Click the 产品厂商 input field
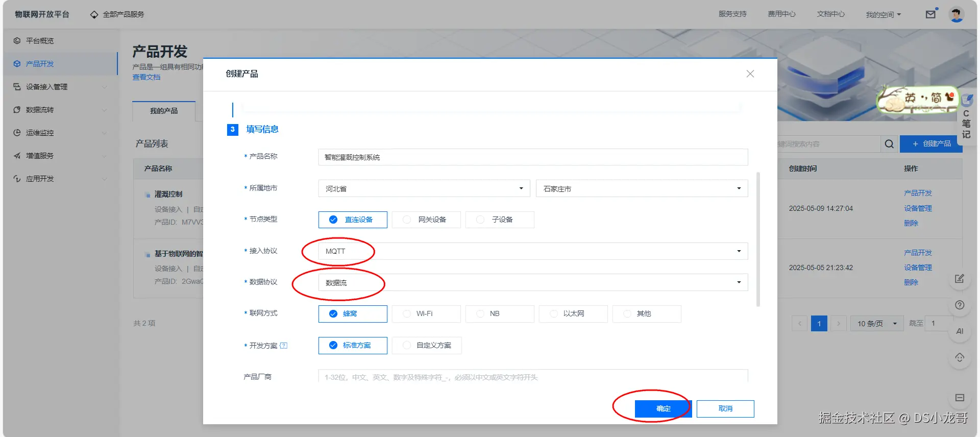This screenshot has width=980, height=437. click(533, 376)
